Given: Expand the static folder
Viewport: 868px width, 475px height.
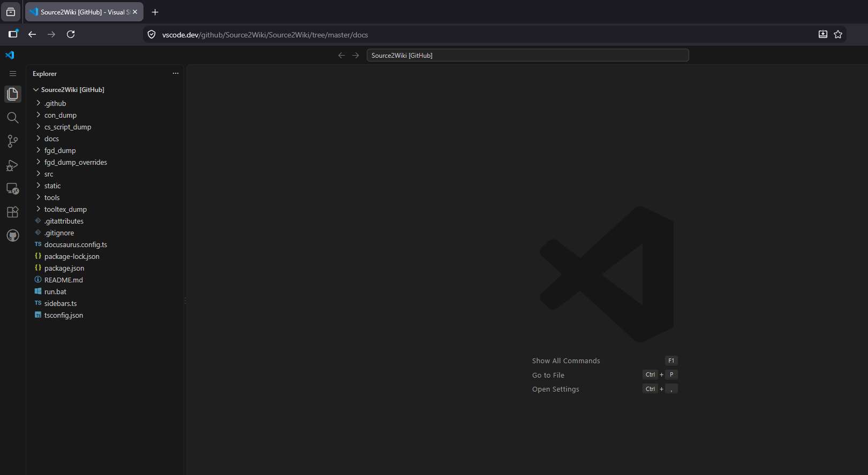Looking at the screenshot, I should click(105, 186).
